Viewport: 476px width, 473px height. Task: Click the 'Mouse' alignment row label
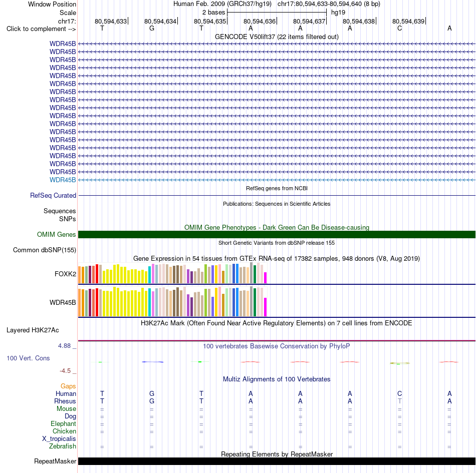tap(66, 409)
